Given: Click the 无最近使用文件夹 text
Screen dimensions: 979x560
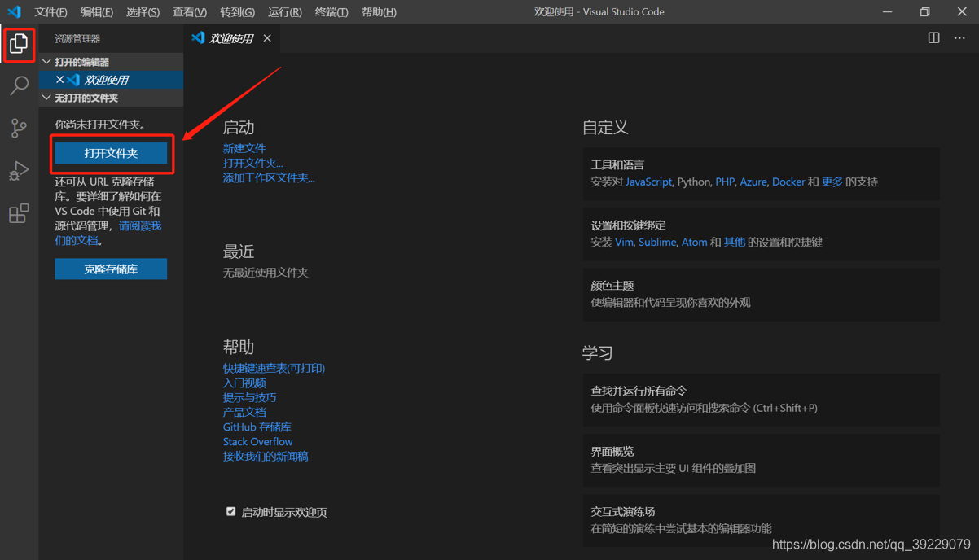Looking at the screenshot, I should pos(266,272).
